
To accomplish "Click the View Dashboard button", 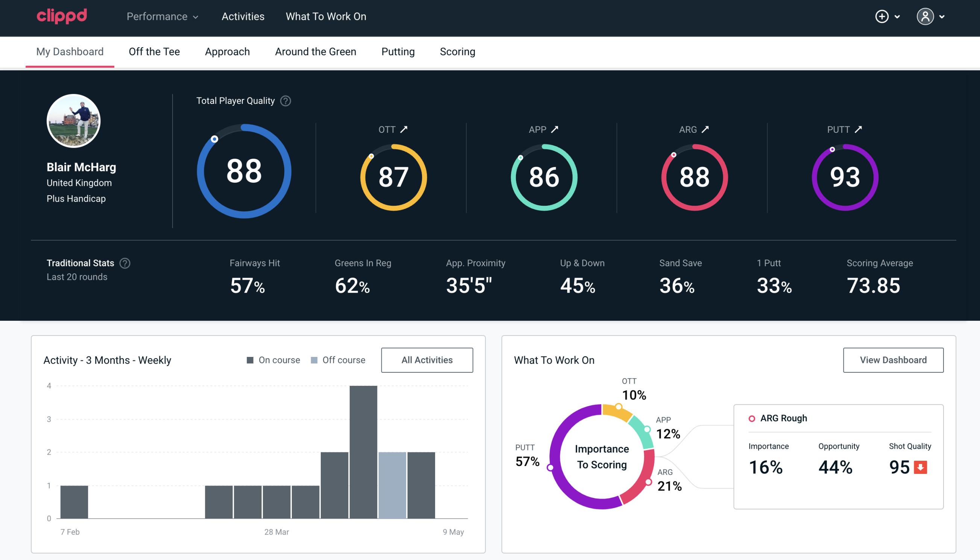I will 894,360.
